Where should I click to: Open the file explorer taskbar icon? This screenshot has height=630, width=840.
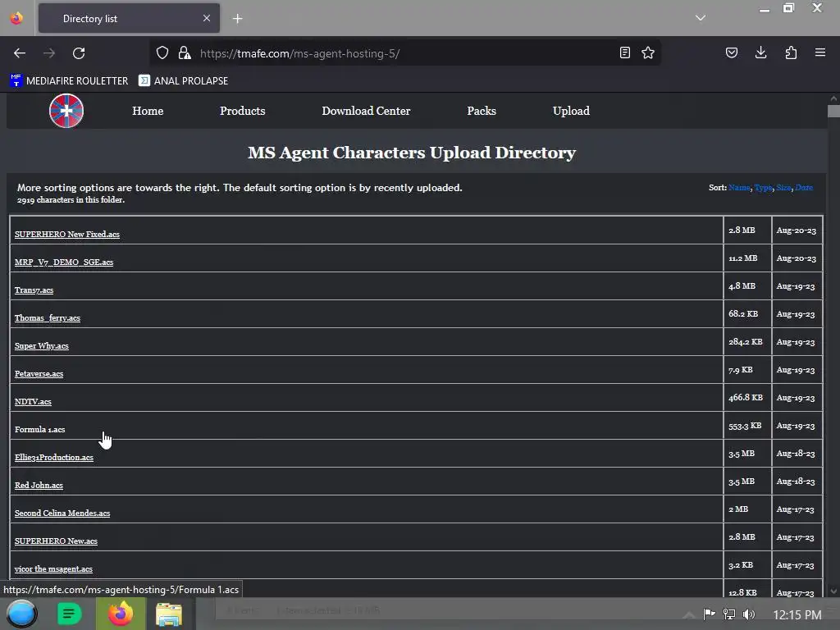(169, 614)
